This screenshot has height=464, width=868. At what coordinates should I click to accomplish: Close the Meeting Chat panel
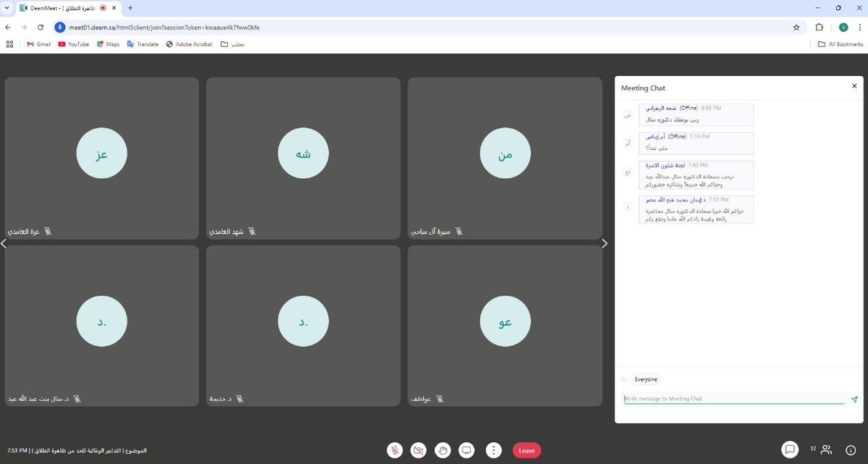coord(854,85)
